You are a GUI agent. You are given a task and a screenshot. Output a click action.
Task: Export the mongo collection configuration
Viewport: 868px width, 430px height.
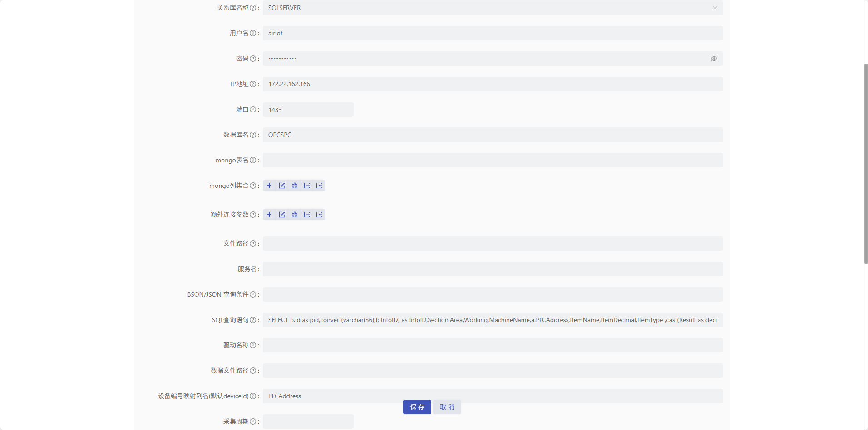point(307,185)
